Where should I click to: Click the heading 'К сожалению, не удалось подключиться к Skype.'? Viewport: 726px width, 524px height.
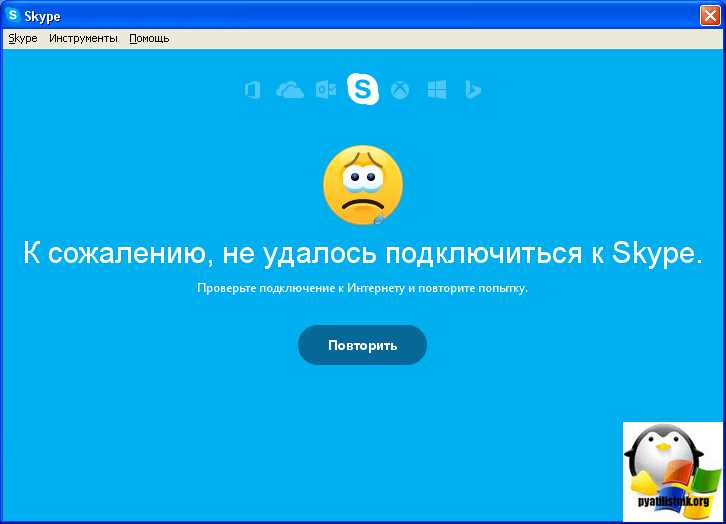pyautogui.click(x=363, y=253)
